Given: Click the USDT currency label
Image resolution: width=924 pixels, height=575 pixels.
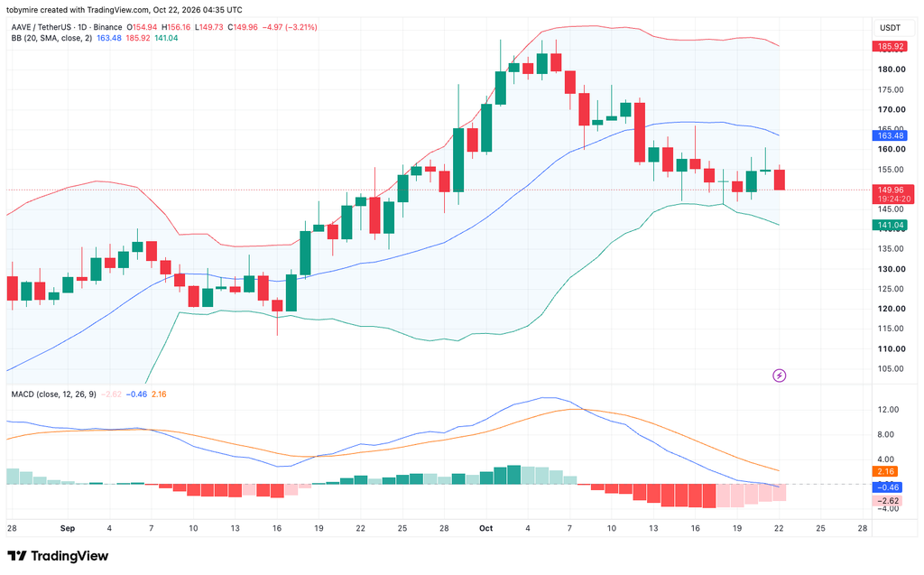Looking at the screenshot, I should tap(890, 28).
